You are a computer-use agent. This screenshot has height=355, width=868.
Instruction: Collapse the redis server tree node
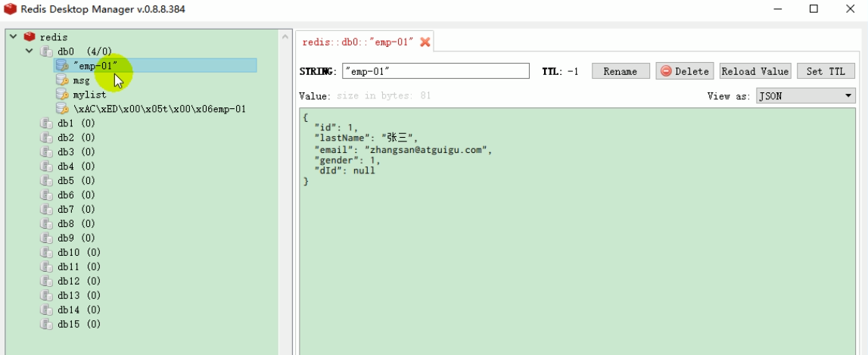[14, 36]
